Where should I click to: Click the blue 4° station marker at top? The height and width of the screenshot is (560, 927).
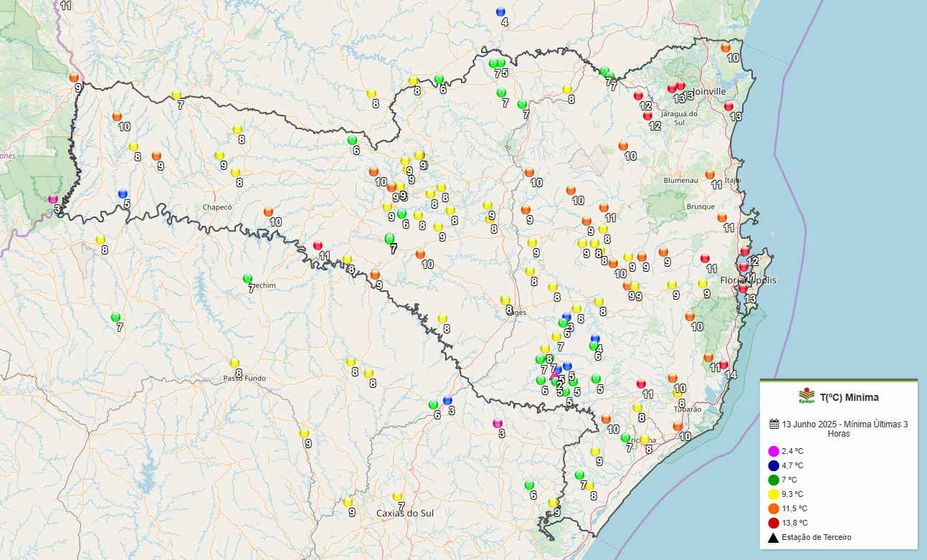coord(500,11)
